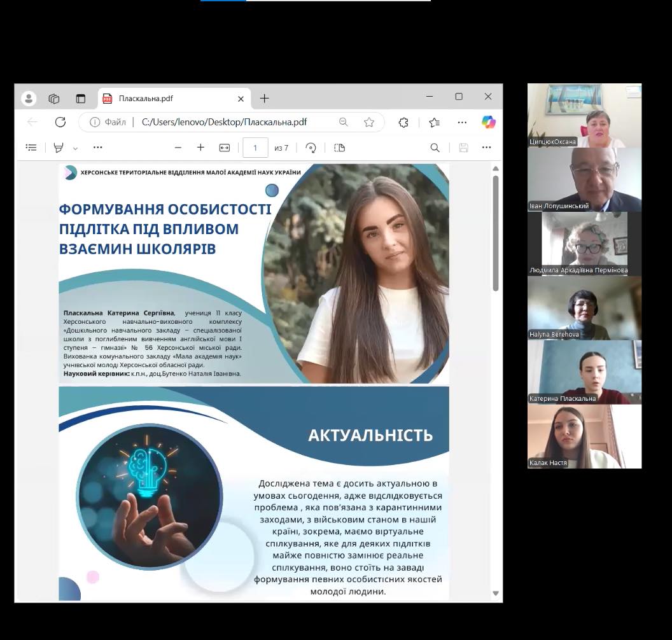The image size is (672, 640).
Task: Rotate the PDF page
Action: 311,148
